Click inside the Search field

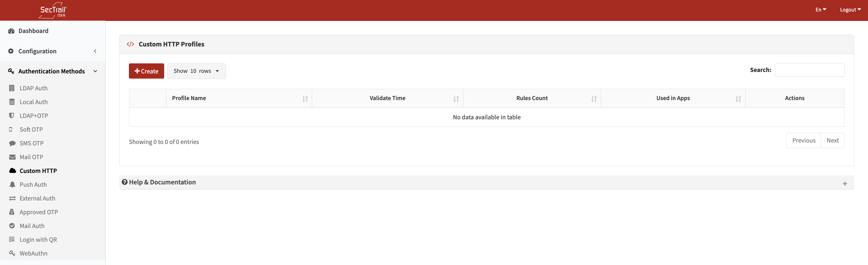[810, 70]
